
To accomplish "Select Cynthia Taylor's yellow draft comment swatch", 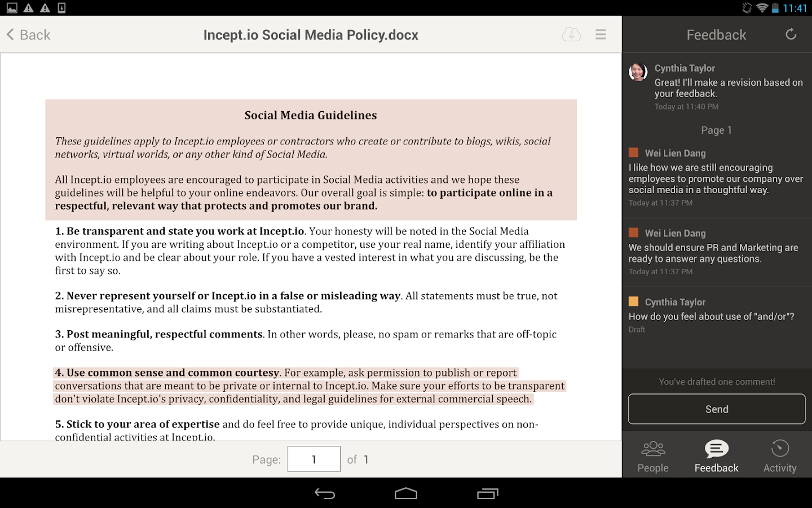I will coord(633,301).
